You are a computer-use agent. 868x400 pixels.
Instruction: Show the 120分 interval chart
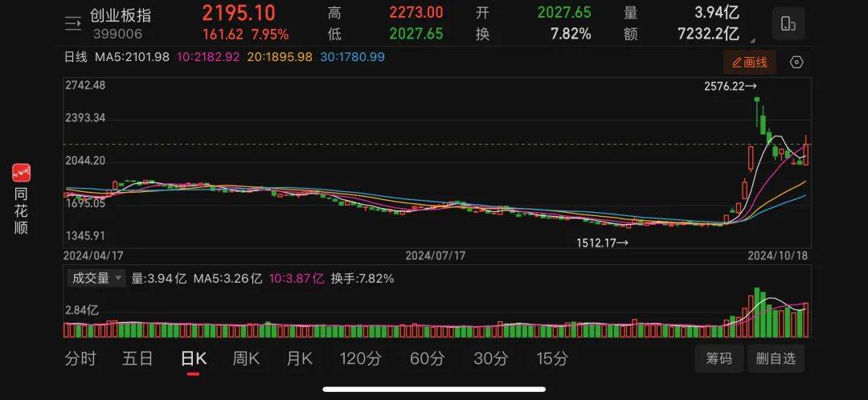360,358
